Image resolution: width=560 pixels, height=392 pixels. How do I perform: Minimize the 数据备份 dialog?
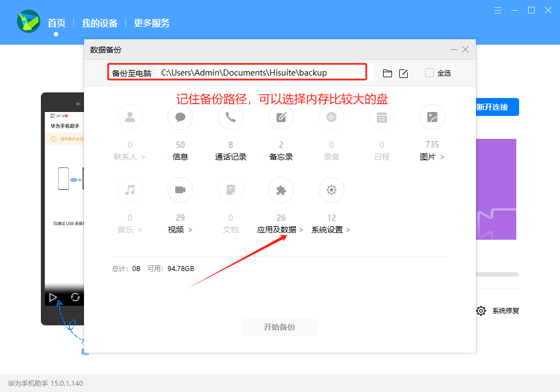pyautogui.click(x=454, y=49)
